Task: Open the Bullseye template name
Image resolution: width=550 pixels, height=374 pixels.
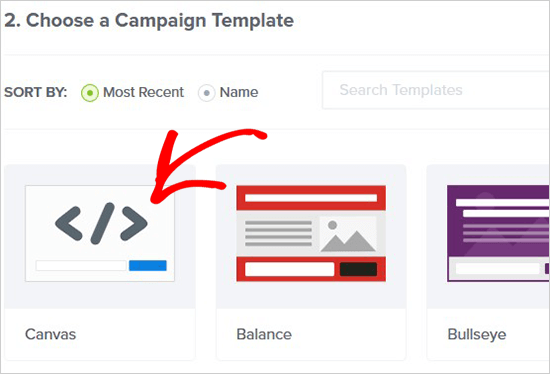Action: point(477,335)
